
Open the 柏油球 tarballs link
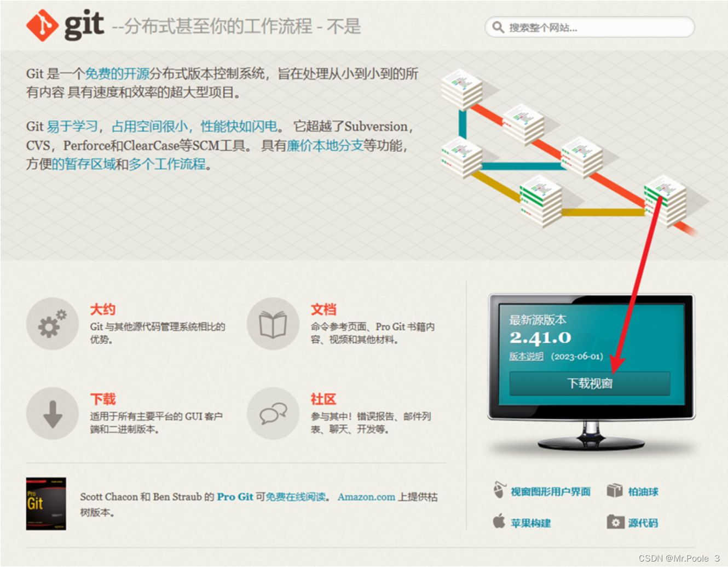643,491
